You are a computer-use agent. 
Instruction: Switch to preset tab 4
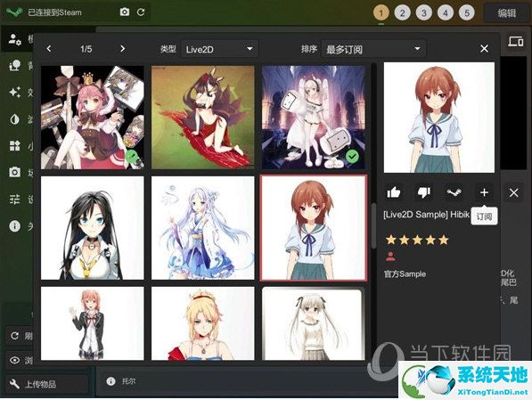[446, 13]
